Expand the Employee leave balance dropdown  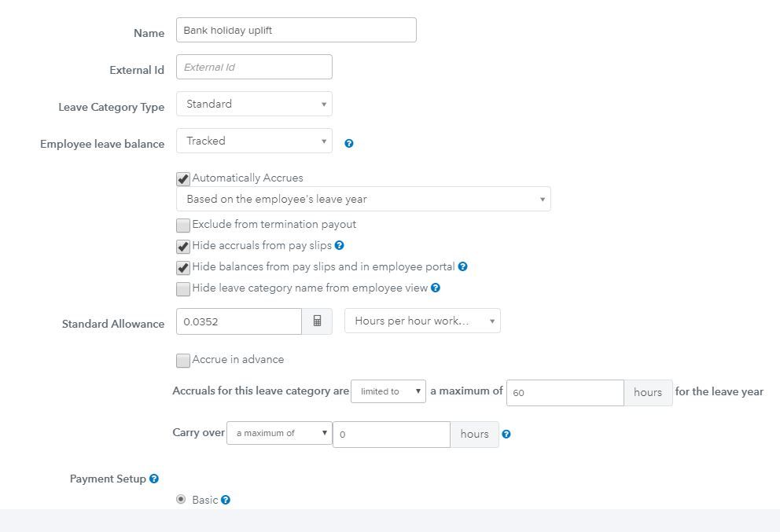point(254,141)
